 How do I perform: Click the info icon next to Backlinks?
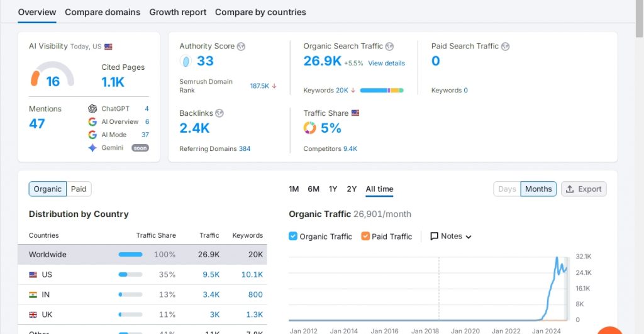[x=219, y=113]
